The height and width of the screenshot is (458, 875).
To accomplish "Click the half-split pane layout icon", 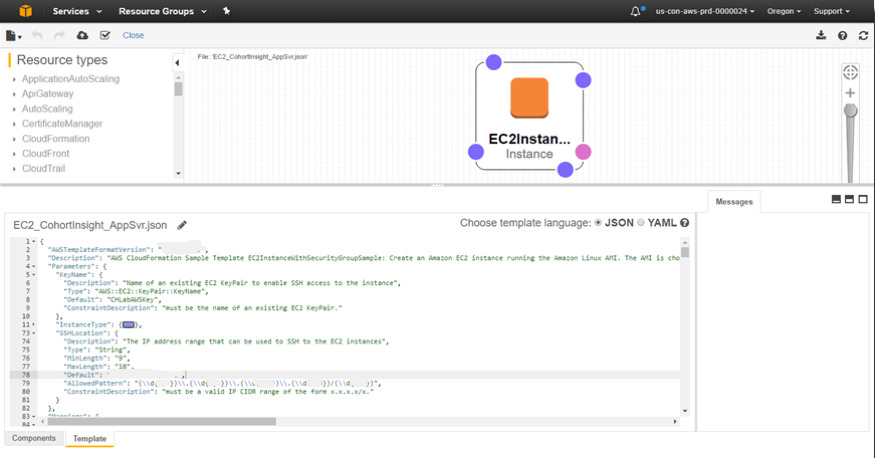I will [849, 199].
